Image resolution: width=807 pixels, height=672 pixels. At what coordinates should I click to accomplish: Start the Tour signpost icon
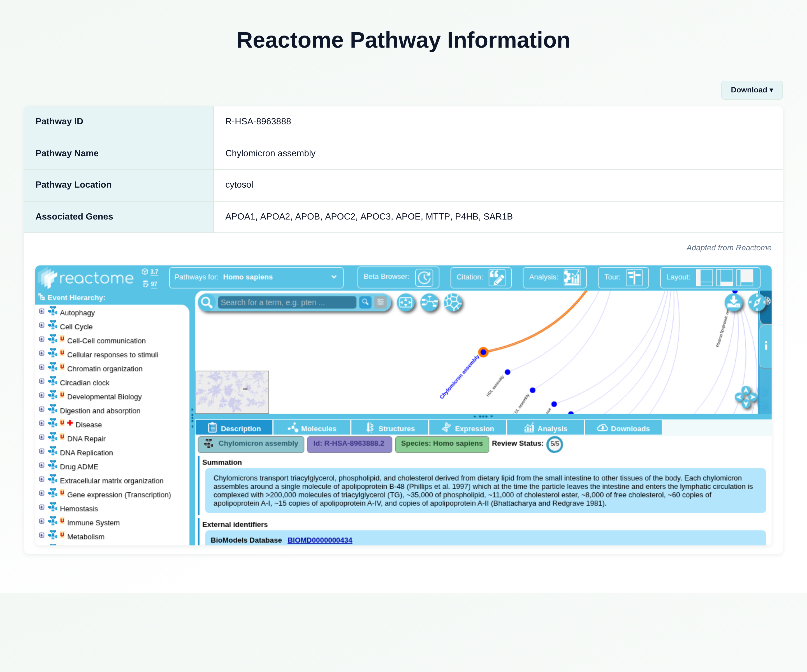634,277
